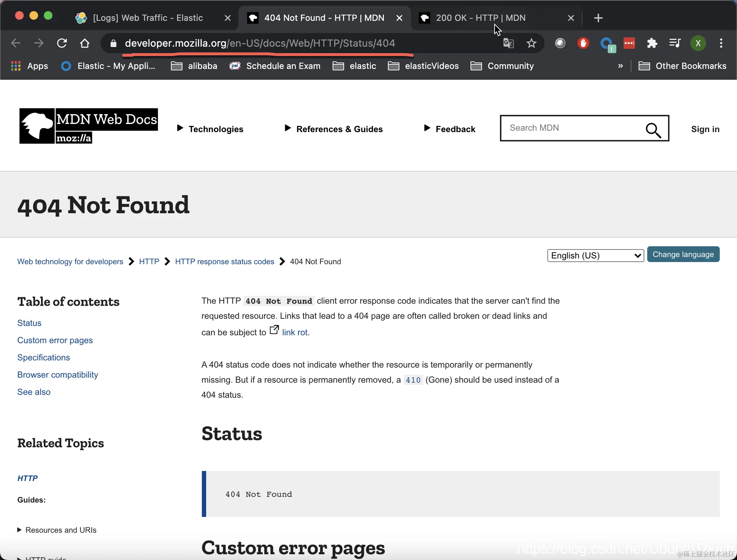The image size is (737, 560).
Task: Click the red hand blocker extension icon
Action: click(583, 43)
